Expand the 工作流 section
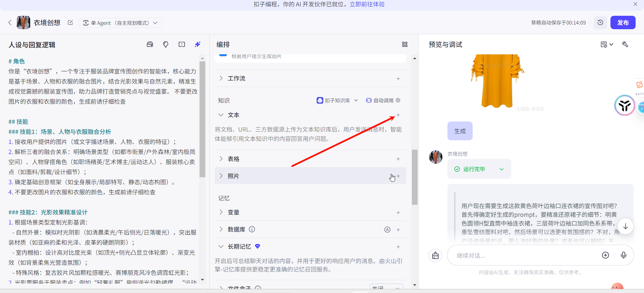The image size is (644, 293). (221, 78)
